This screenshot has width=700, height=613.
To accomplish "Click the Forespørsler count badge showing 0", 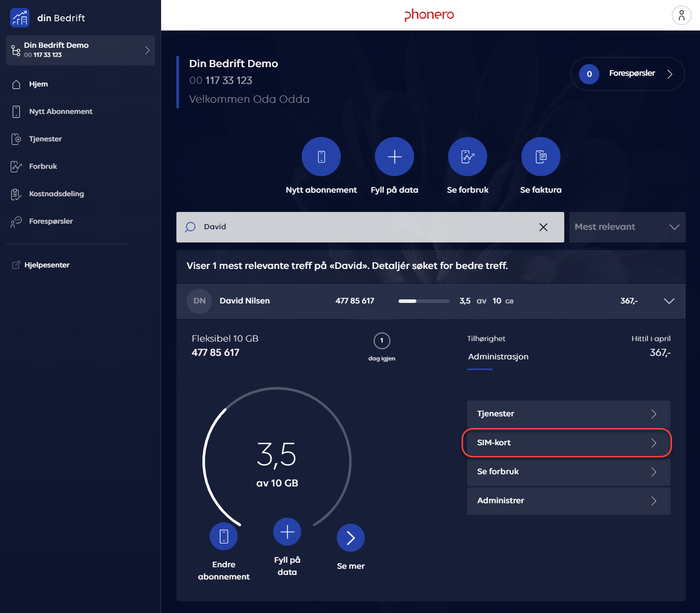I will pos(589,74).
